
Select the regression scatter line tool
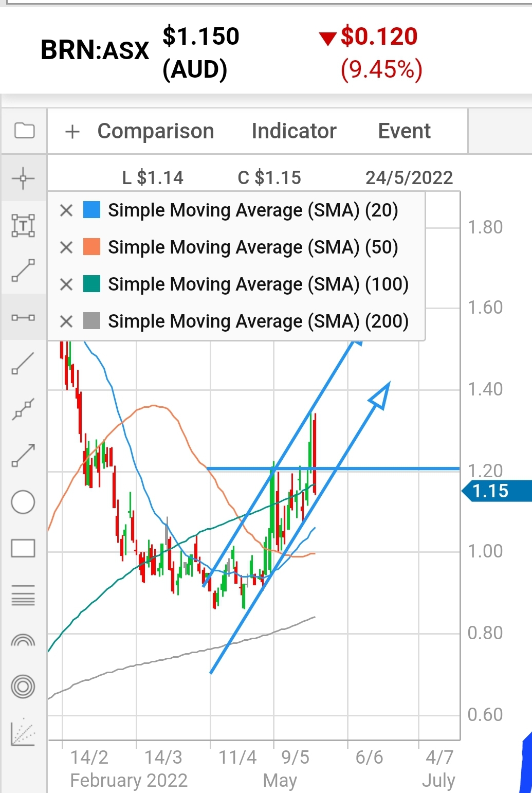pyautogui.click(x=23, y=732)
